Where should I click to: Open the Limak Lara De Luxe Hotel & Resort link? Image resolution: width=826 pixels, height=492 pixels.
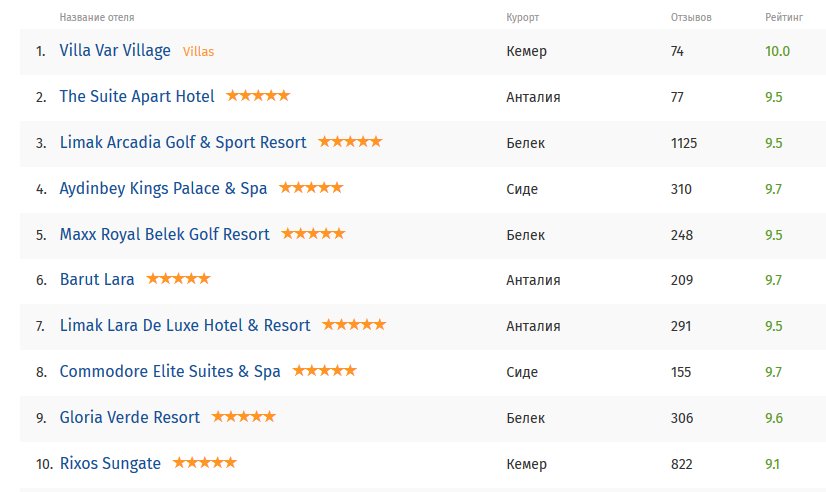click(185, 325)
